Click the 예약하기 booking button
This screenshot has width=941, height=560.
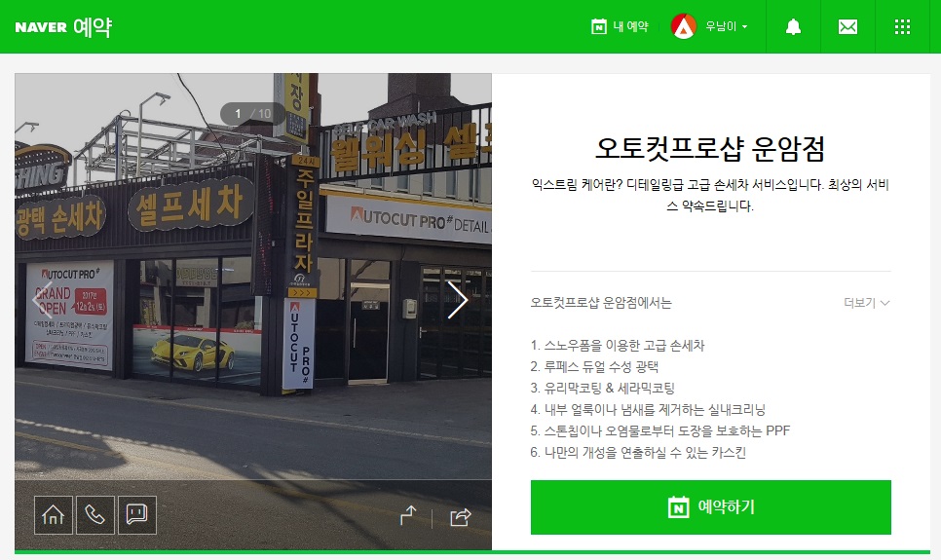710,507
